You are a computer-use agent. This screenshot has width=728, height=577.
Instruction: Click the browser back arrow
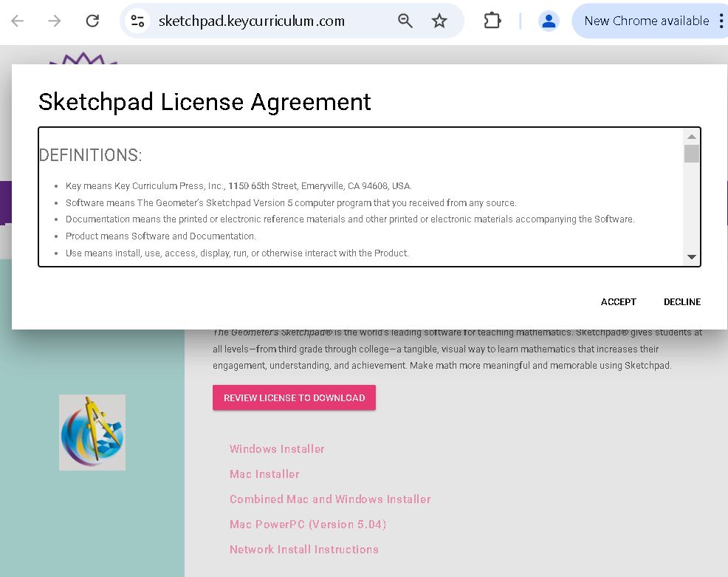[x=18, y=21]
